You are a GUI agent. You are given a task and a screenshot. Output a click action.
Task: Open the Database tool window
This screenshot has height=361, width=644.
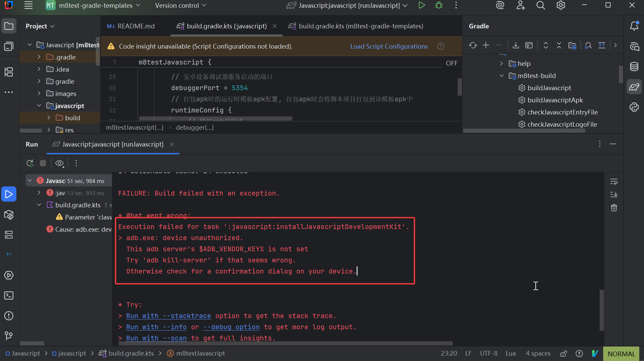(634, 67)
